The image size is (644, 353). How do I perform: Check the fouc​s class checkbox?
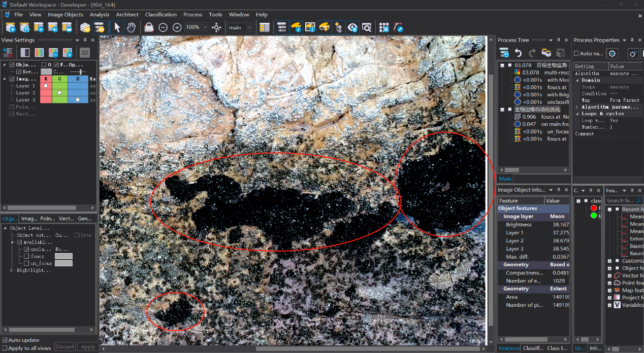tap(26, 256)
